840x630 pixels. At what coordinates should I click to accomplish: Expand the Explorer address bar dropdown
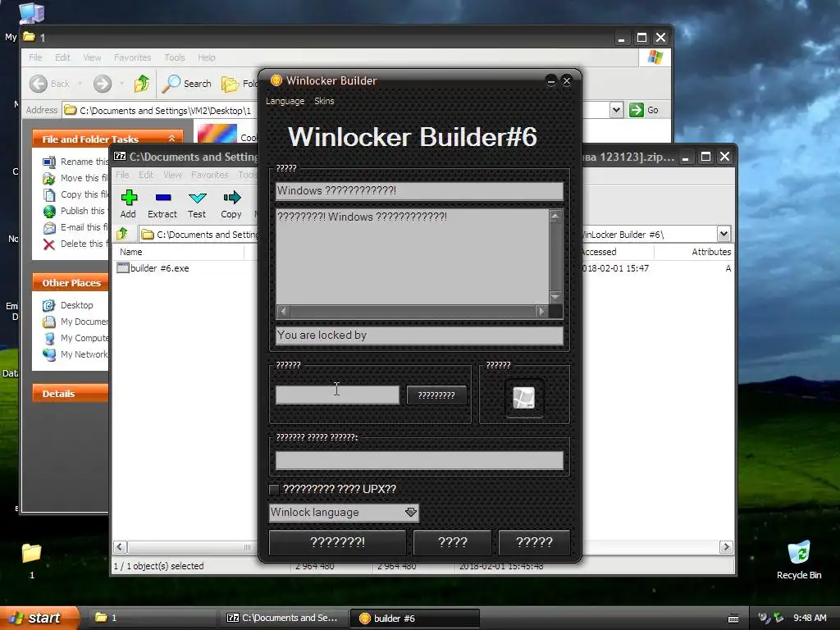coord(616,110)
